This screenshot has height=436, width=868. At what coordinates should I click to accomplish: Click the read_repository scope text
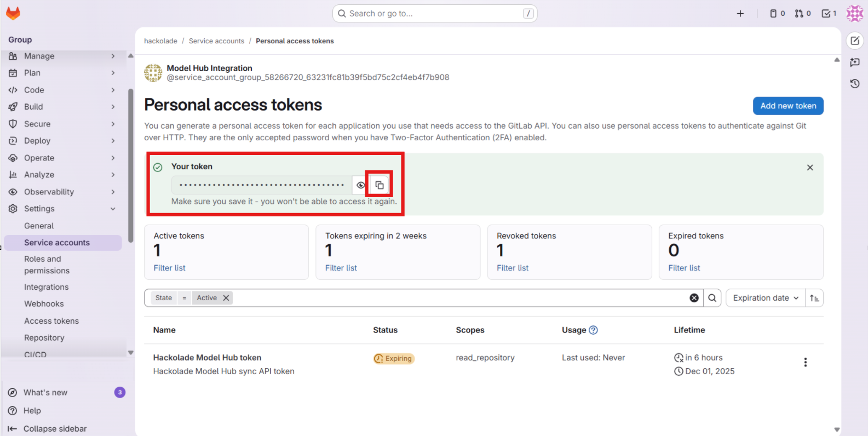[485, 358]
